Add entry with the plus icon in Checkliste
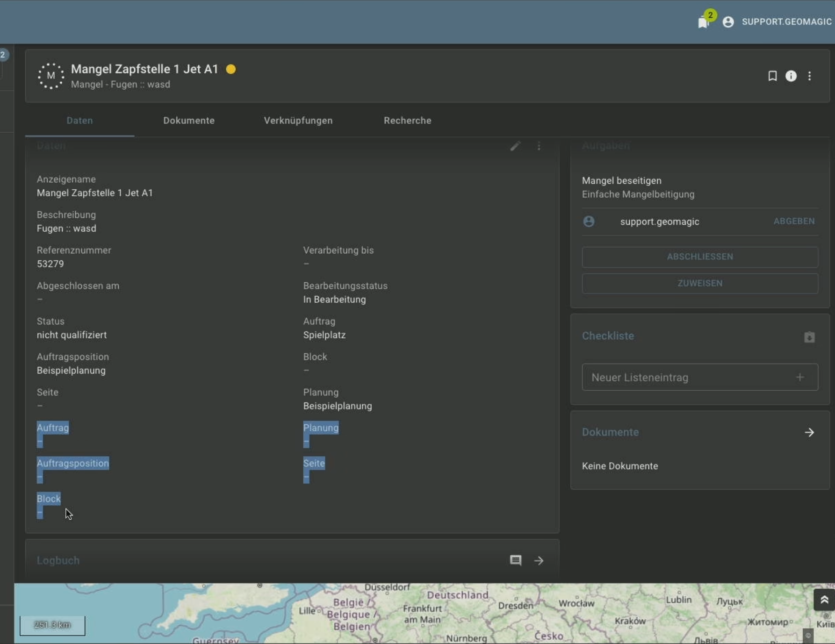 (x=800, y=377)
